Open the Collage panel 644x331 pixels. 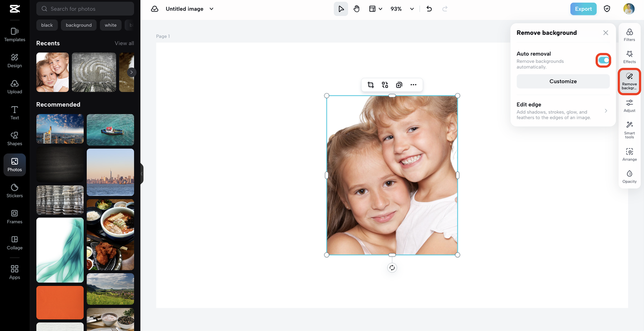coord(15,243)
